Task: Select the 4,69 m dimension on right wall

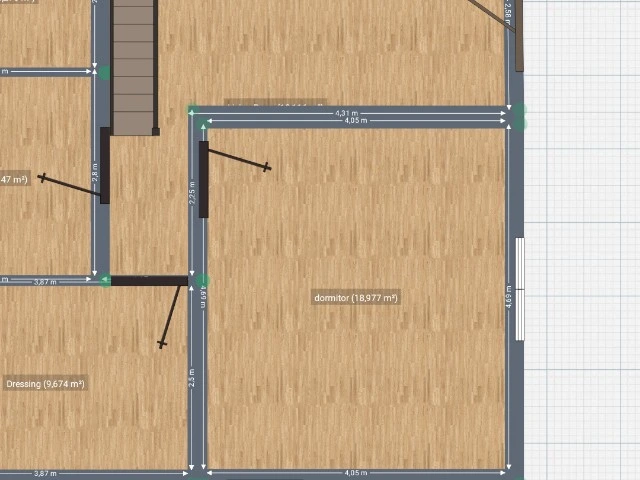Action: point(510,297)
